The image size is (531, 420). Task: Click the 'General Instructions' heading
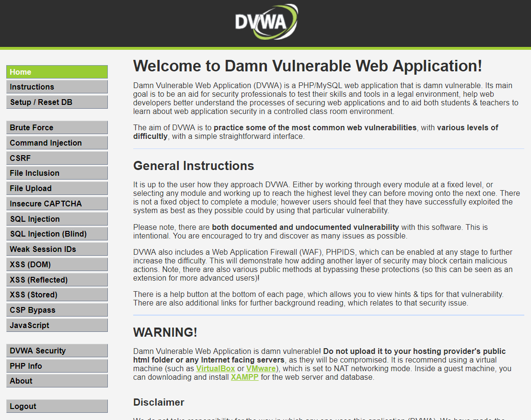point(193,166)
